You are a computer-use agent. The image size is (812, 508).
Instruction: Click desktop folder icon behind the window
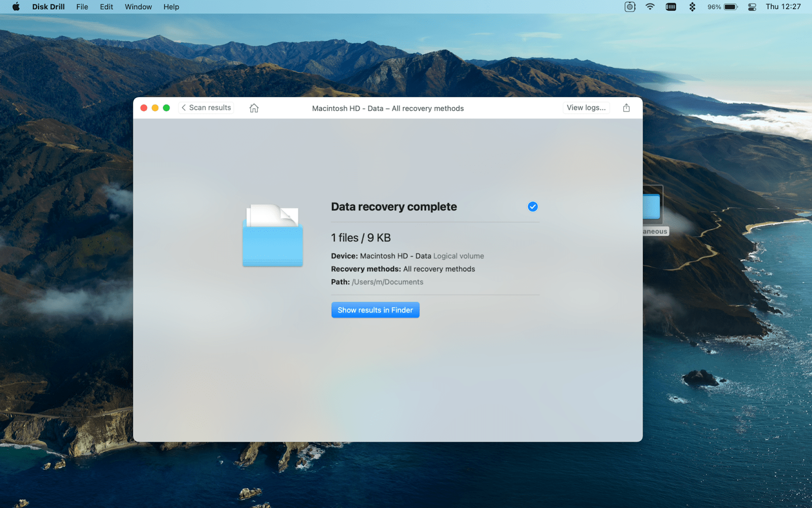[x=652, y=207]
